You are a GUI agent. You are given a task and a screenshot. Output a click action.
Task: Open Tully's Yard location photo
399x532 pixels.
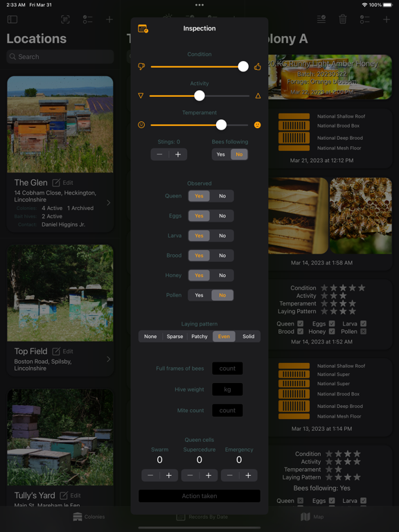tap(60, 437)
